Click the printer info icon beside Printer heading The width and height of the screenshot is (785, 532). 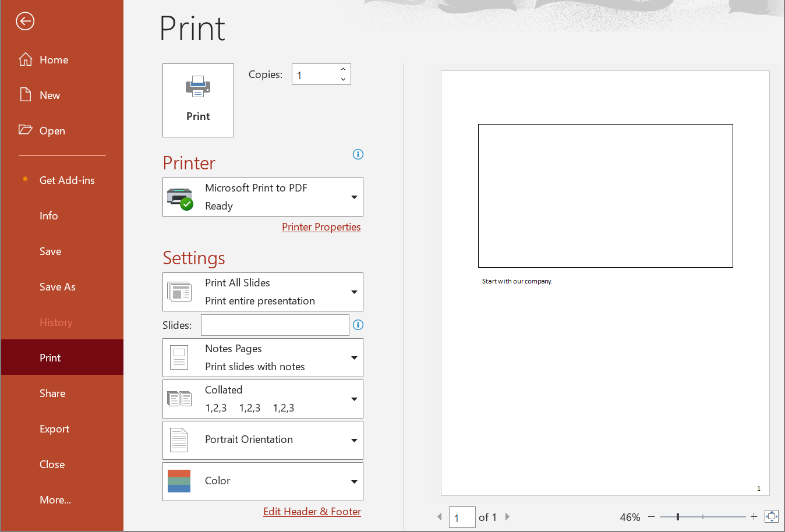358,154
